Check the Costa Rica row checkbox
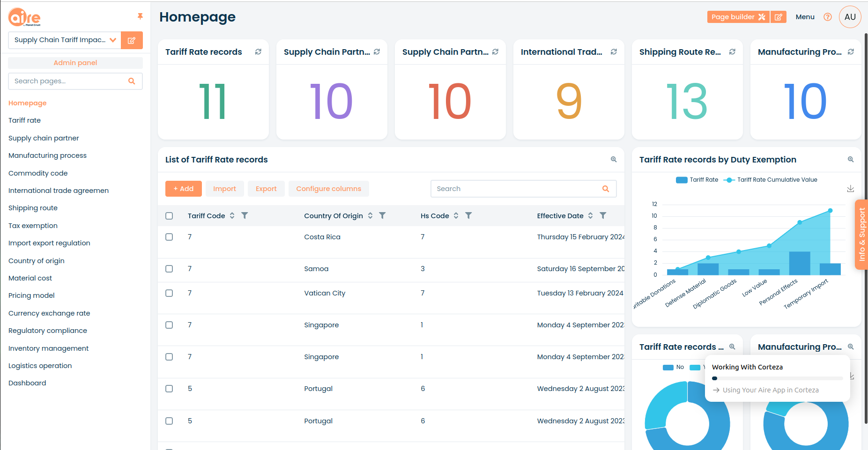The height and width of the screenshot is (450, 868). [169, 237]
